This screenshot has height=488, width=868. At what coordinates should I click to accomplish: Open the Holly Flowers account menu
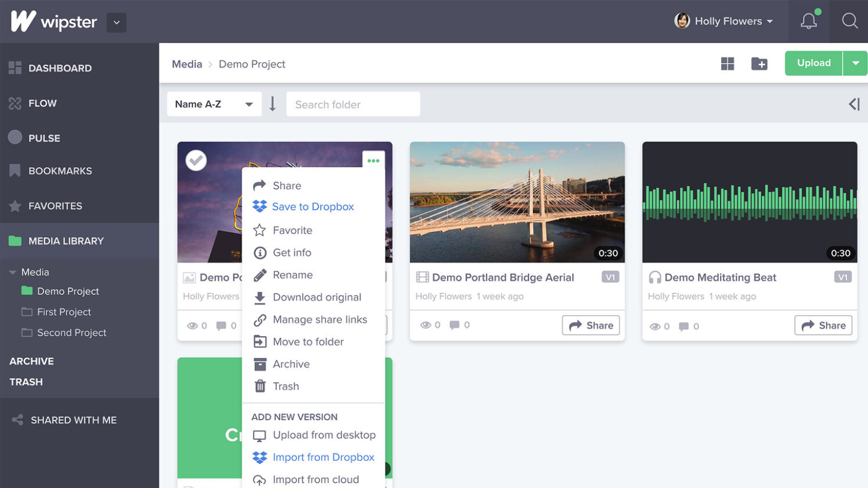tap(724, 21)
